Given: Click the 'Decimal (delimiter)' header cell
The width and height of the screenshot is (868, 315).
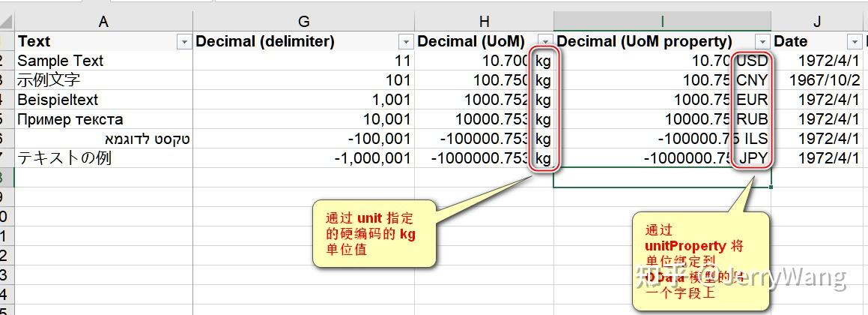Looking at the screenshot, I should (x=303, y=41).
